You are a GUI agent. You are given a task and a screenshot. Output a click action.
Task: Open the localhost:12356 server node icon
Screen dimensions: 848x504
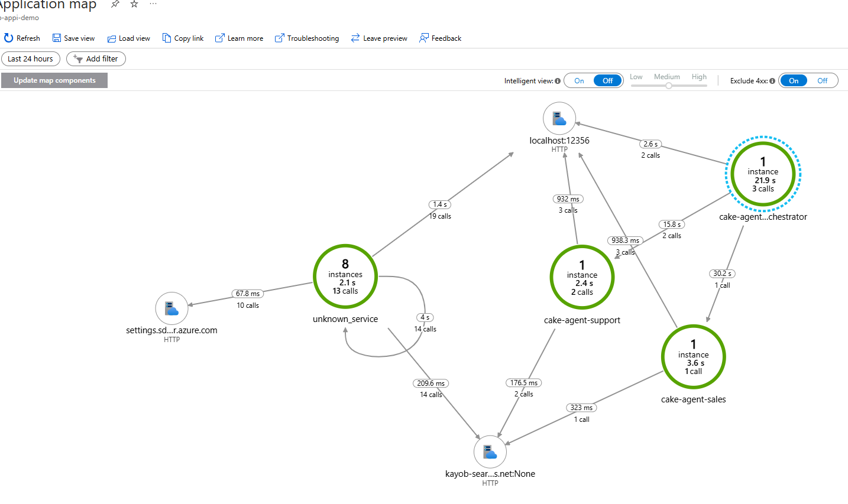[x=559, y=119]
